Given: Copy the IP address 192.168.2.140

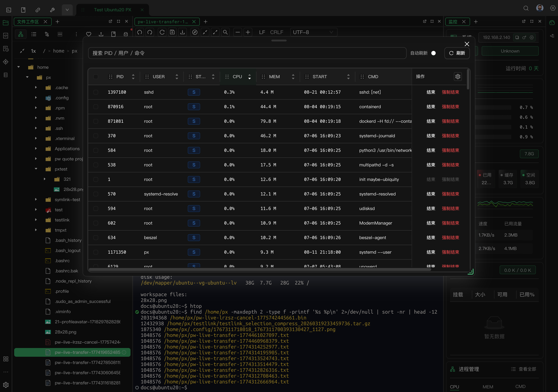Looking at the screenshot, I should pos(517,37).
